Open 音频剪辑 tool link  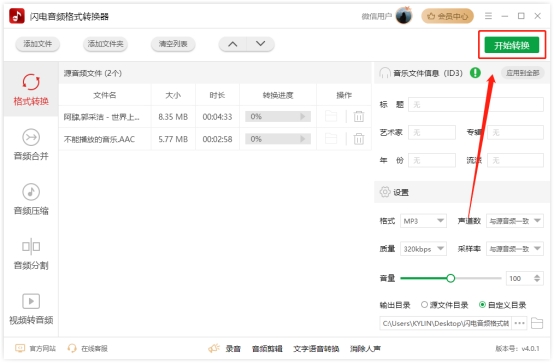click(x=267, y=349)
